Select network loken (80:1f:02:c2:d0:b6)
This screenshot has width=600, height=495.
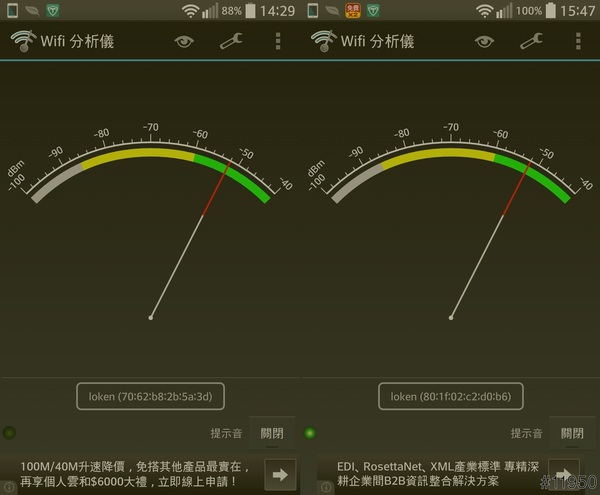pyautogui.click(x=451, y=396)
